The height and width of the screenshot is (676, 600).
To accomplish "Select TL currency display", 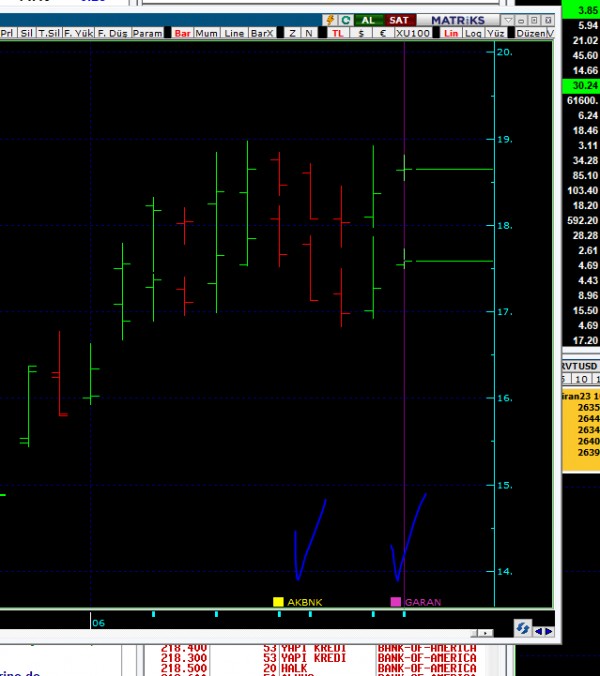I will tap(338, 33).
